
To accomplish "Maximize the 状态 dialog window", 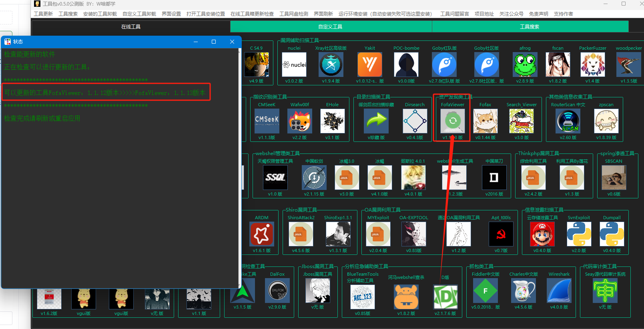I will point(214,42).
